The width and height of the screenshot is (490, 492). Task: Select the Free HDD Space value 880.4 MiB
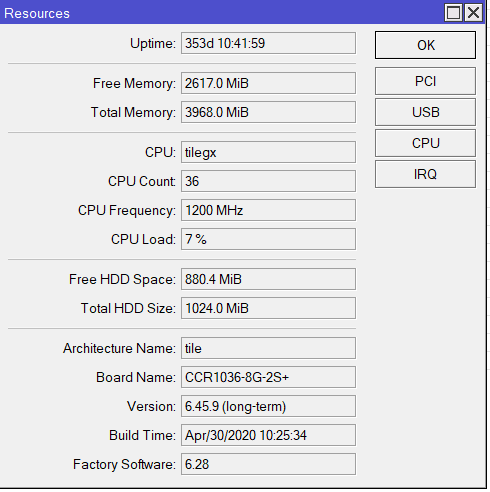268,279
